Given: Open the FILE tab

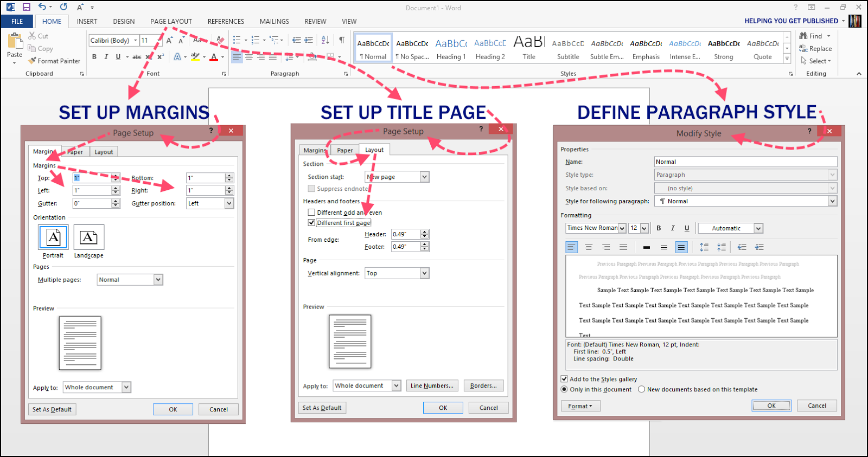Looking at the screenshot, I should pos(17,22).
